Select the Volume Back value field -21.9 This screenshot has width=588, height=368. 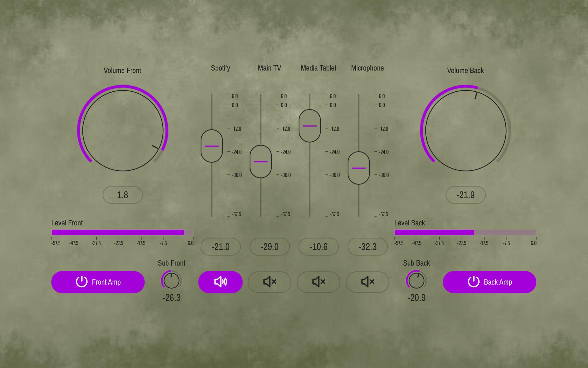pyautogui.click(x=466, y=195)
